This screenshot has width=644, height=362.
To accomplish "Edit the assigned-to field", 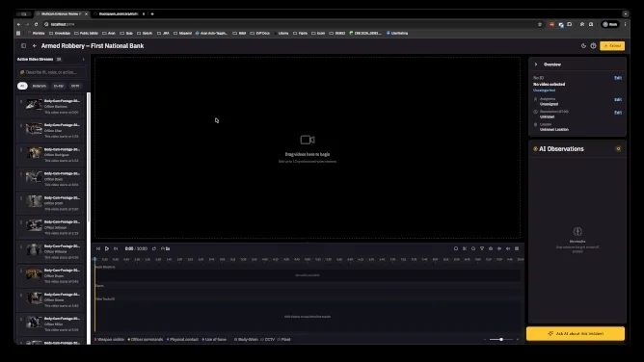I will [618, 99].
